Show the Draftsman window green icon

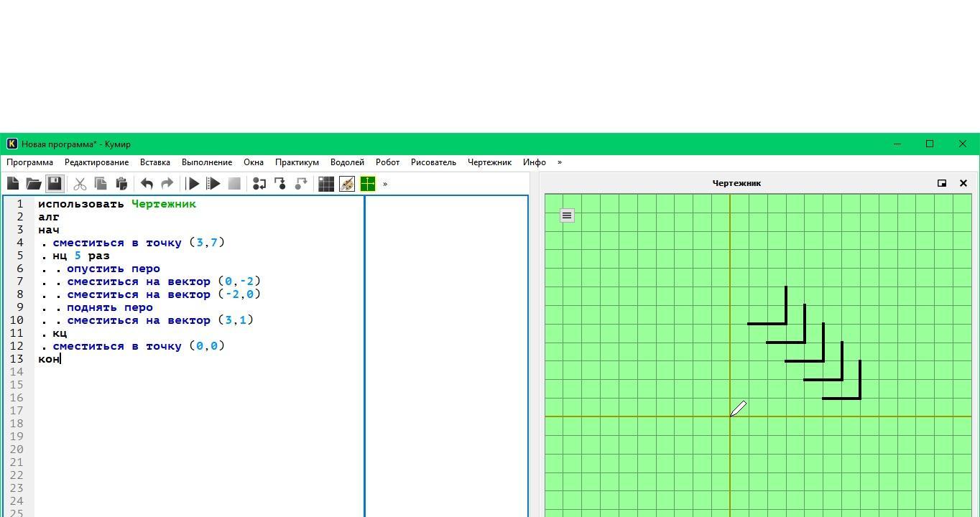(x=368, y=184)
